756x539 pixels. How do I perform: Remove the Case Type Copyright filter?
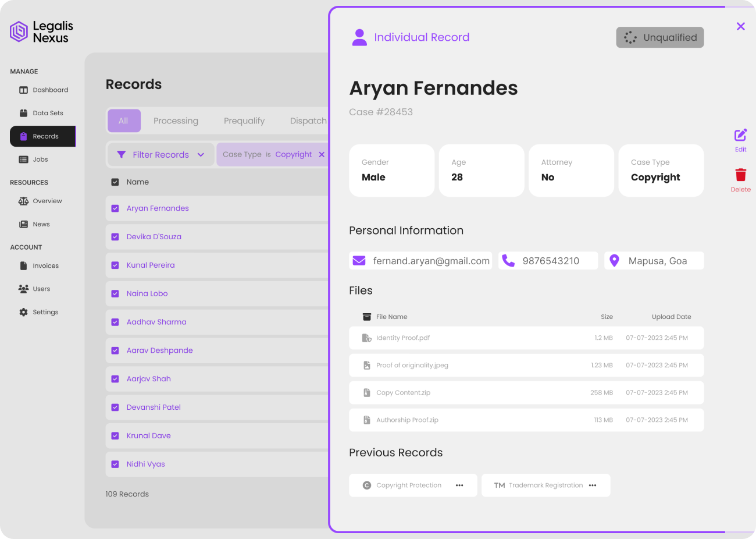pyautogui.click(x=322, y=154)
